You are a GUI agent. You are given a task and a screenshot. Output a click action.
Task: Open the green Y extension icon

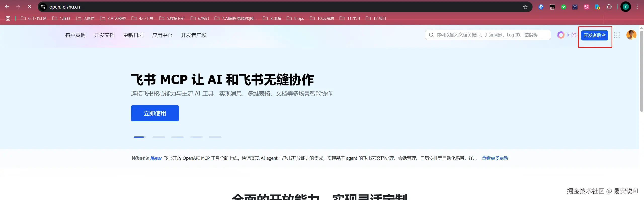tap(563, 7)
